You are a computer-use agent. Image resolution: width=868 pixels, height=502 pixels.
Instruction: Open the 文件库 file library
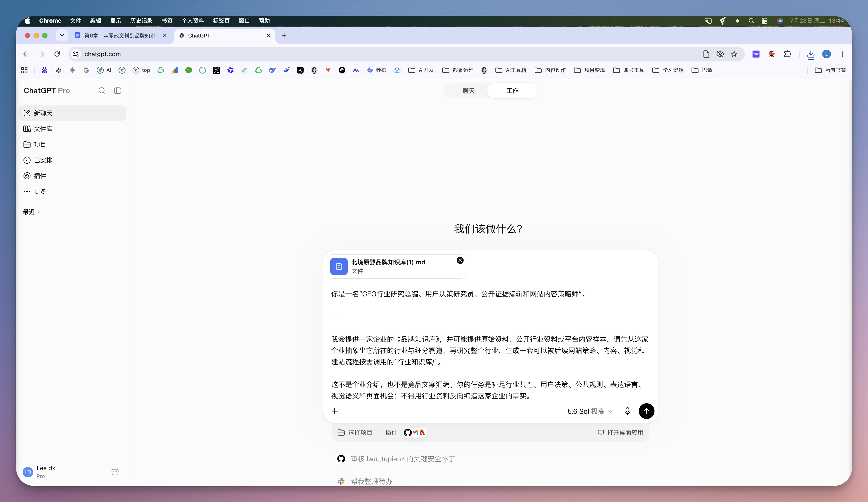pos(72,129)
